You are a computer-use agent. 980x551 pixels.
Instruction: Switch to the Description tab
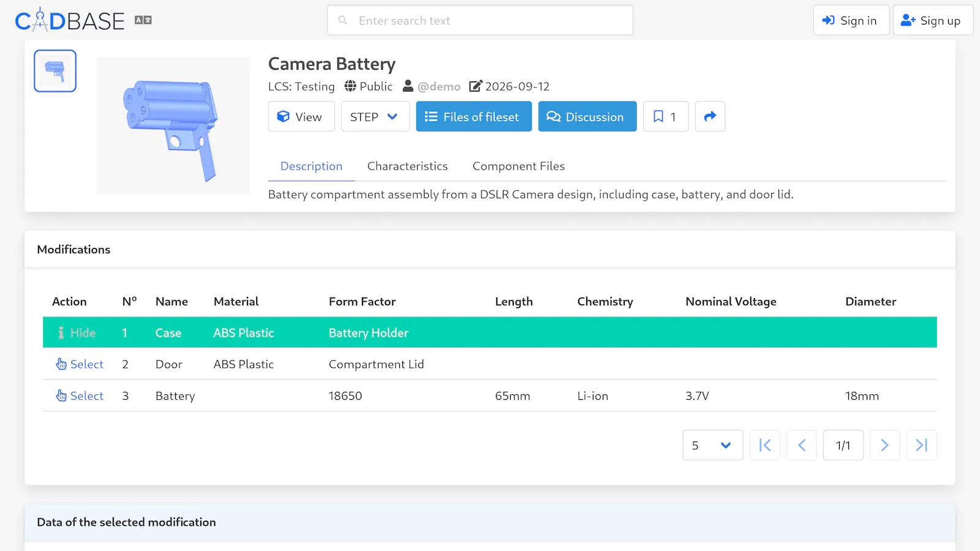click(x=311, y=166)
